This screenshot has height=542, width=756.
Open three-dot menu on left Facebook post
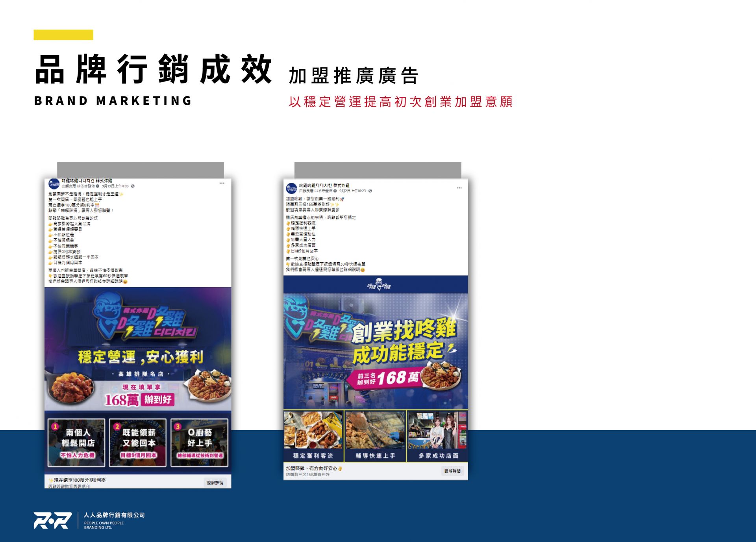point(222,183)
